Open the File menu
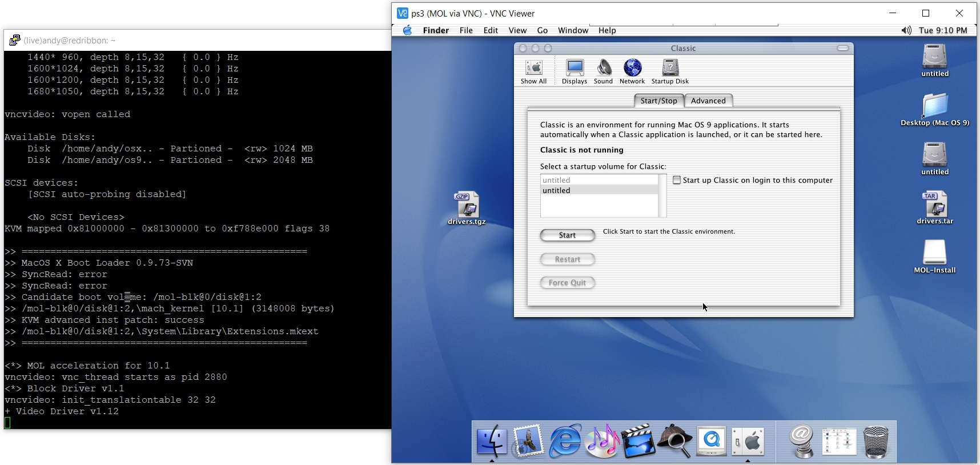980x465 pixels. click(x=466, y=30)
